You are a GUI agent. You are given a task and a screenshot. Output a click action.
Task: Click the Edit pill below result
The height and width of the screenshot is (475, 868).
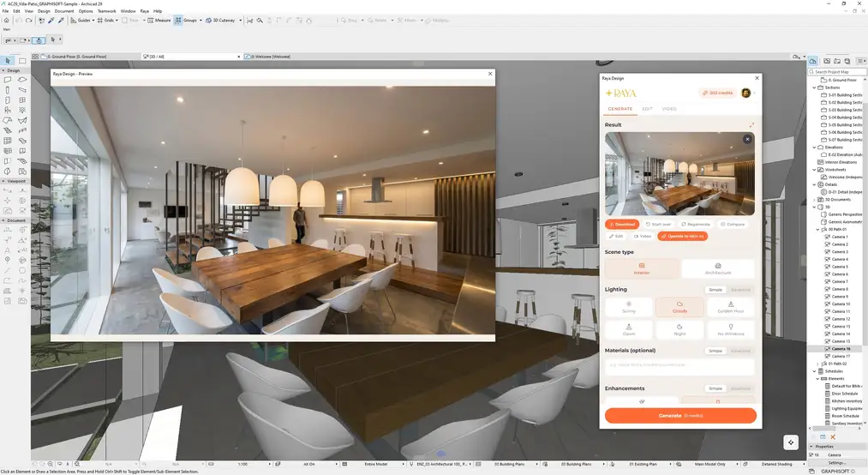pyautogui.click(x=616, y=236)
